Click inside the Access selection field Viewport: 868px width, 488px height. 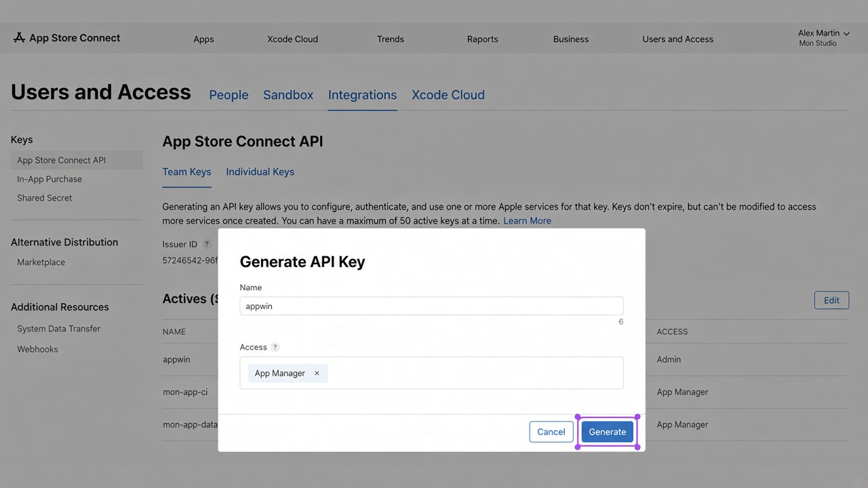point(431,373)
